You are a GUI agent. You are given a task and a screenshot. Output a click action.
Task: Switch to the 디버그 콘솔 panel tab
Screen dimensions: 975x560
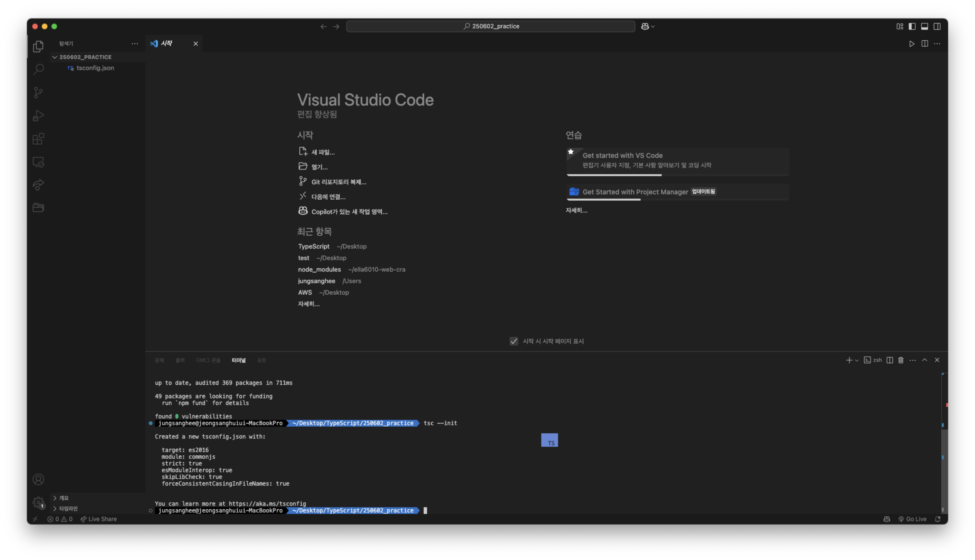click(208, 360)
